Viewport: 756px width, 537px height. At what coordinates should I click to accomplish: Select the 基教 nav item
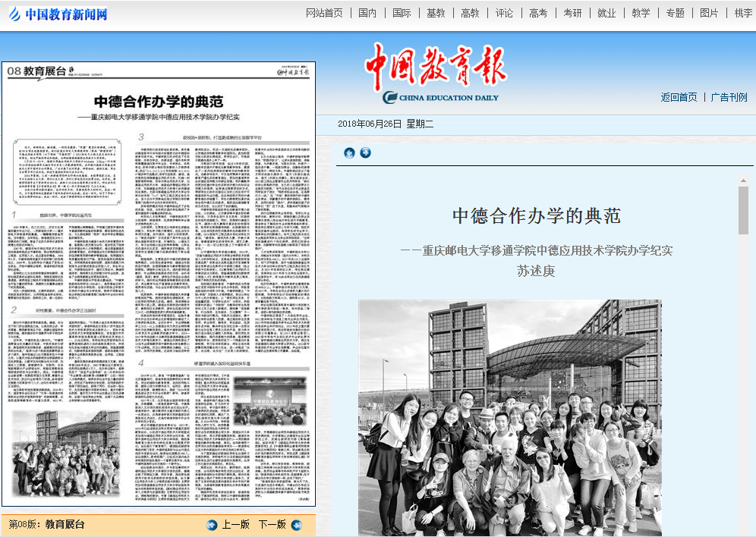coord(436,13)
